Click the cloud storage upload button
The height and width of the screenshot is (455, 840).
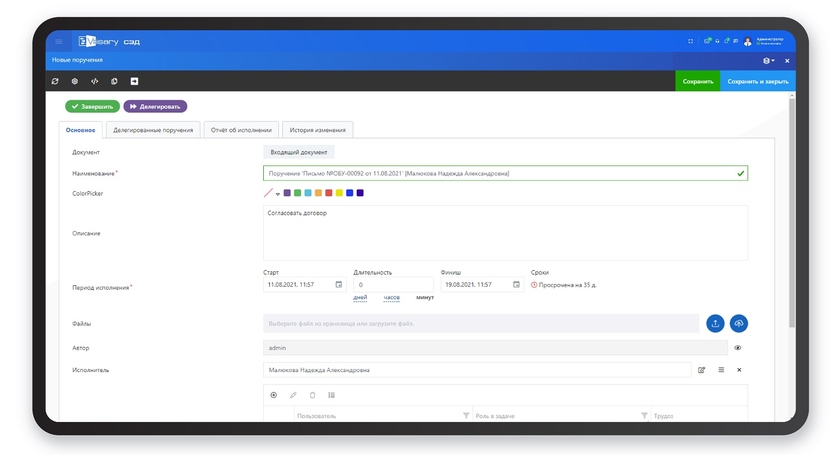[739, 323]
